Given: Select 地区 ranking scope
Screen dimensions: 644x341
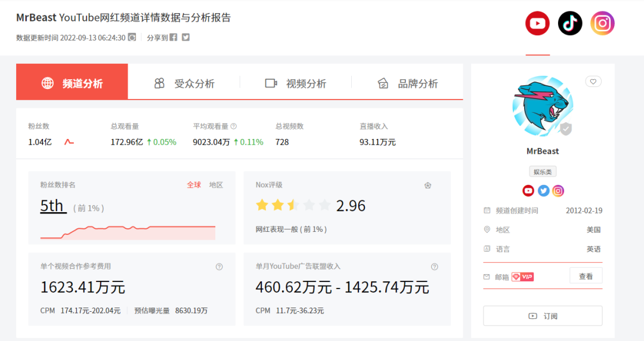Looking at the screenshot, I should pos(216,185).
